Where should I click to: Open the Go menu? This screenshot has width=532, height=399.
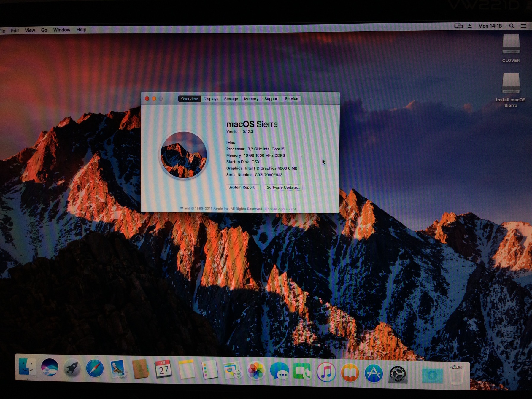44,30
